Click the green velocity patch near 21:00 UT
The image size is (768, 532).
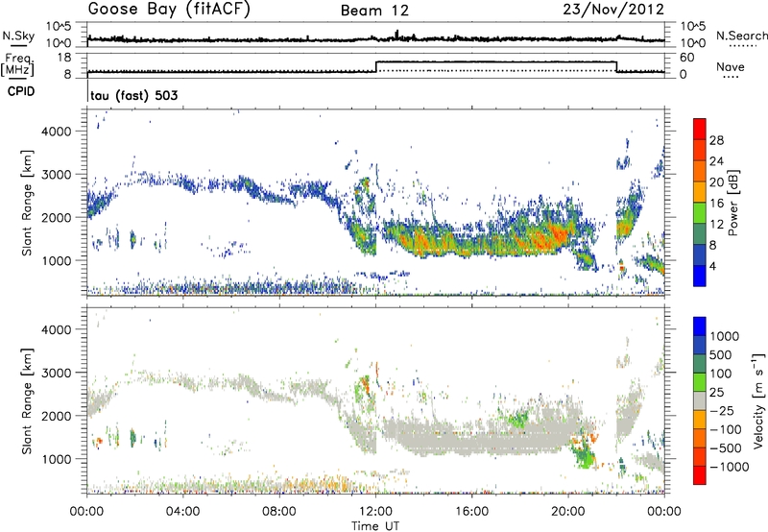584,456
